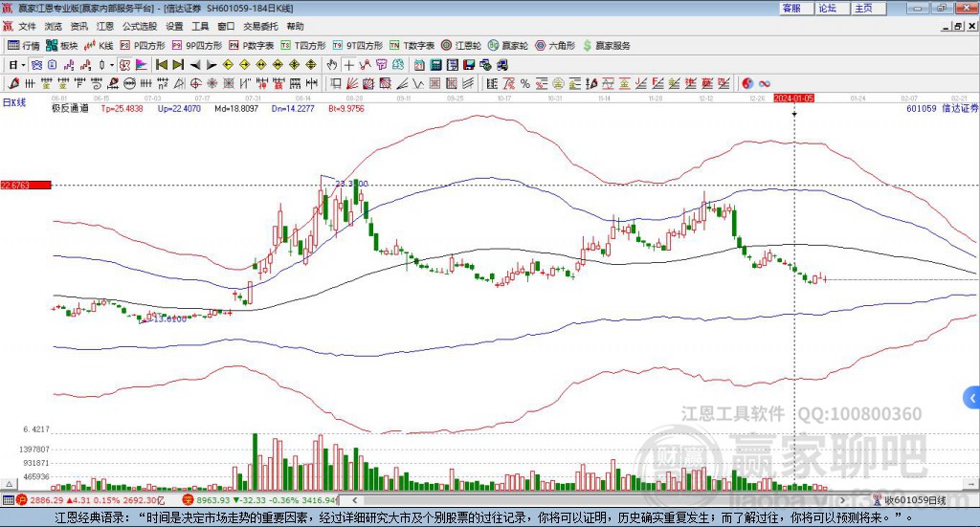The height and width of the screenshot is (527, 980).
Task: Open the 9T四方形 tool
Action: [x=358, y=46]
